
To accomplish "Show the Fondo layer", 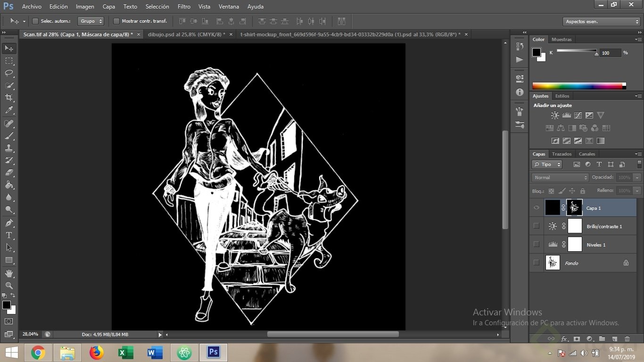I will pos(537,263).
